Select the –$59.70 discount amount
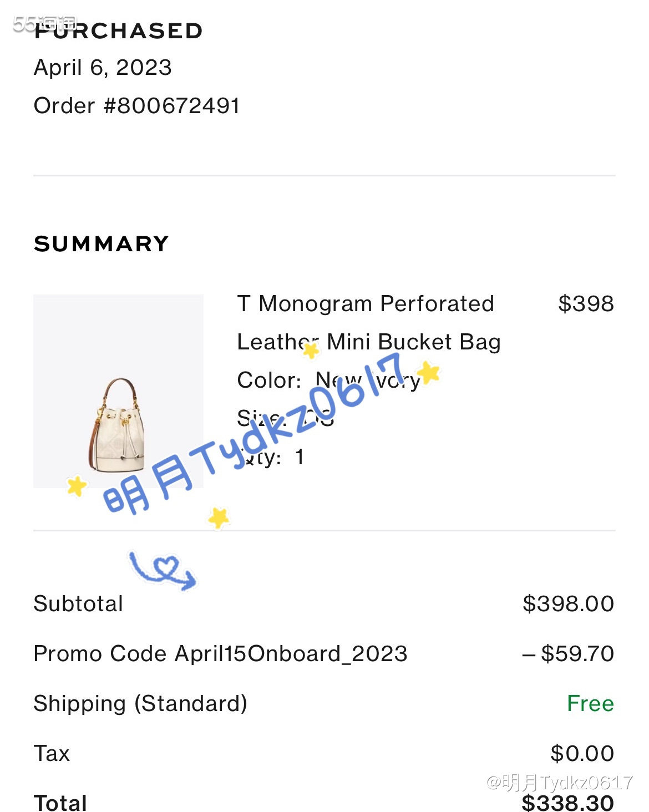The image size is (649, 812). click(568, 653)
